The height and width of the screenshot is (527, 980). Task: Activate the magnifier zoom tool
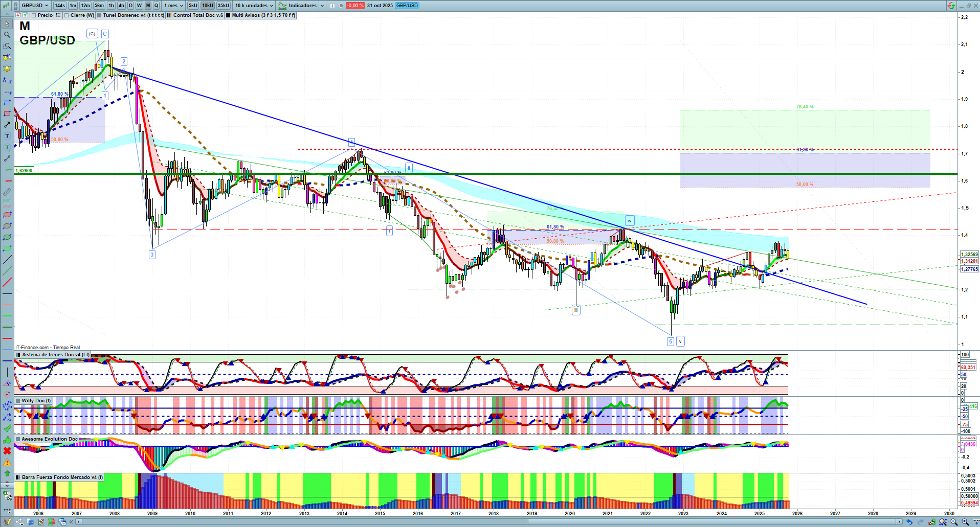coord(7,35)
